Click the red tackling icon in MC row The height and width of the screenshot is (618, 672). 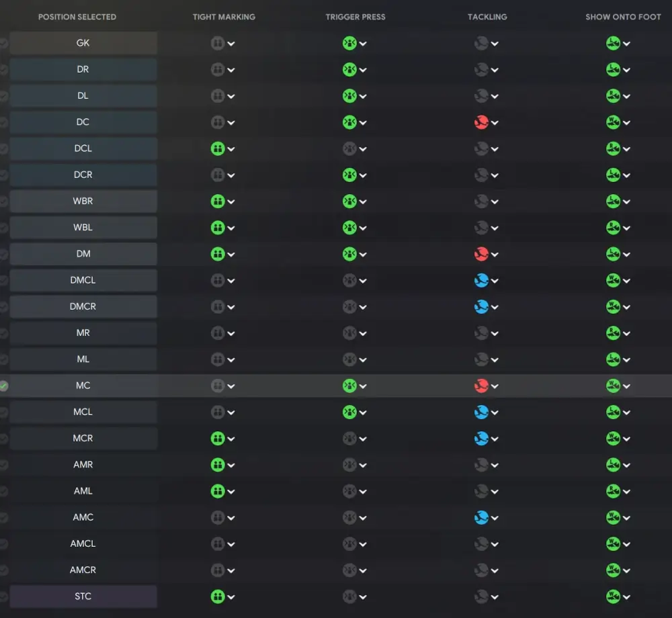point(481,386)
